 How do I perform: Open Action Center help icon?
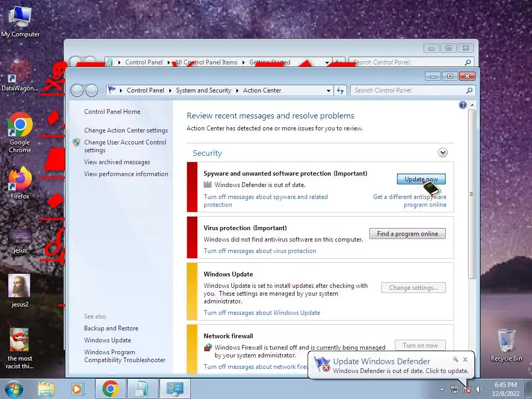(462, 105)
